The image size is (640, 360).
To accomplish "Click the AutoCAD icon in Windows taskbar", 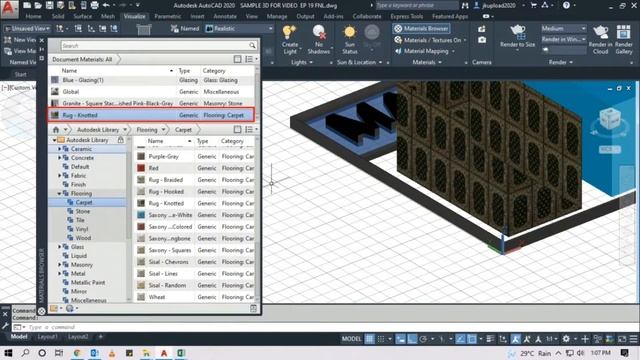I will (x=164, y=353).
